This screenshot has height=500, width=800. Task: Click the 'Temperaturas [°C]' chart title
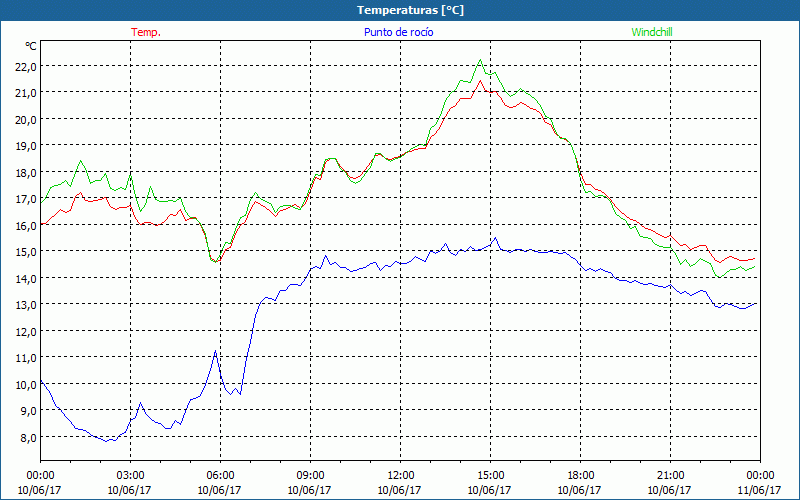[410, 10]
